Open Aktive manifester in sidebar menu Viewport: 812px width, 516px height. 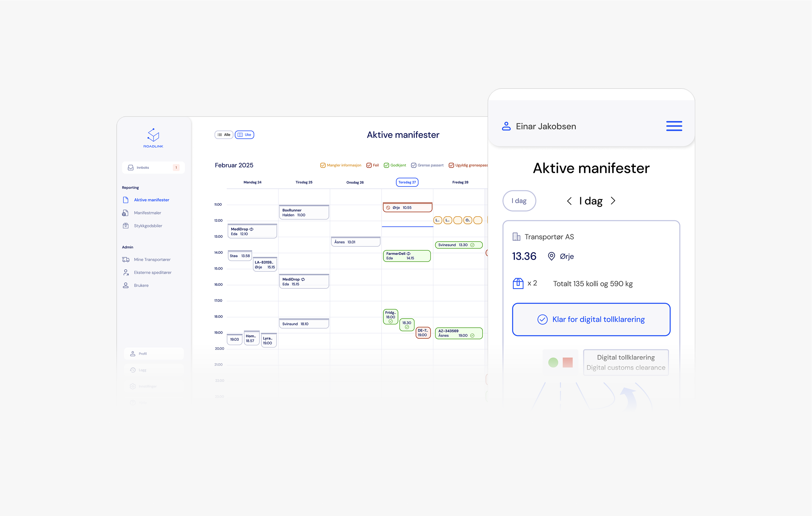pos(152,200)
